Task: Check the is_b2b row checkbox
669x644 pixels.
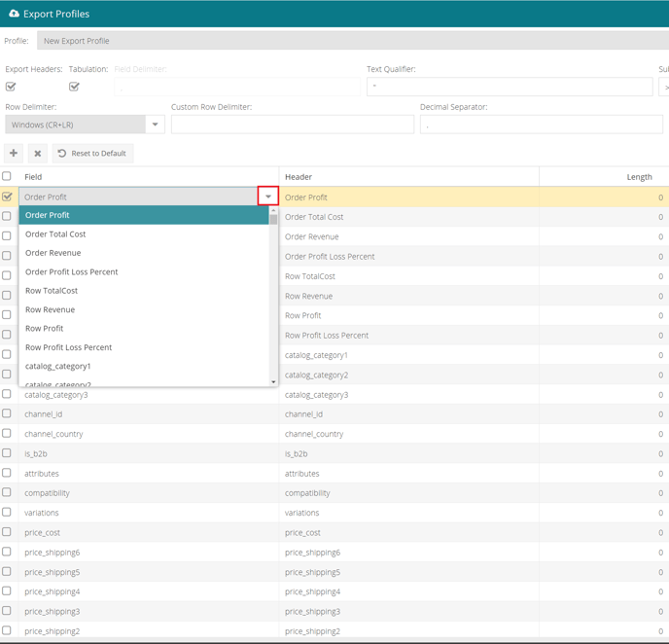Action: [x=7, y=452]
